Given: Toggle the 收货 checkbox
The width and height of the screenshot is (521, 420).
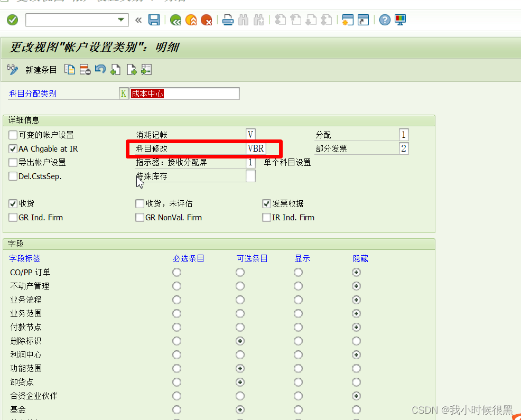Looking at the screenshot, I should (13, 203).
